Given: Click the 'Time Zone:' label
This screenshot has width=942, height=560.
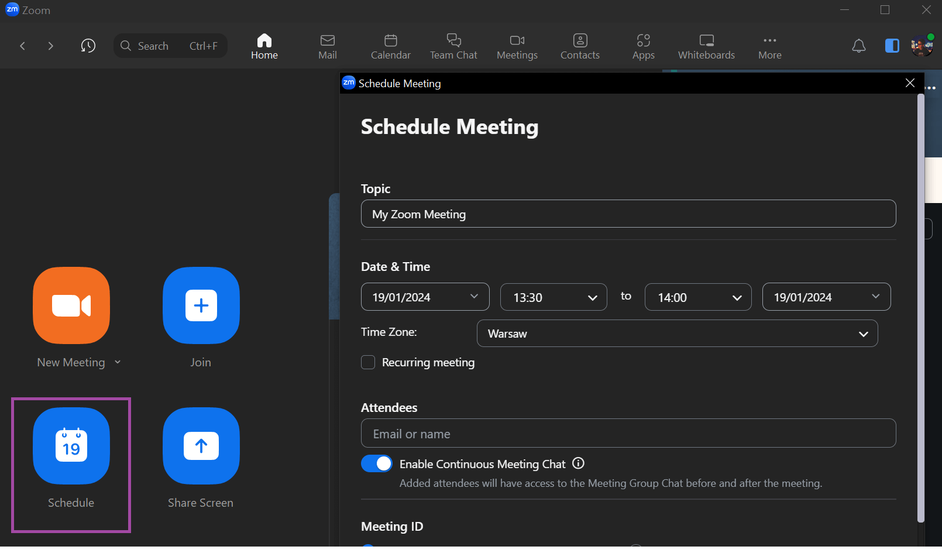Looking at the screenshot, I should pyautogui.click(x=389, y=332).
